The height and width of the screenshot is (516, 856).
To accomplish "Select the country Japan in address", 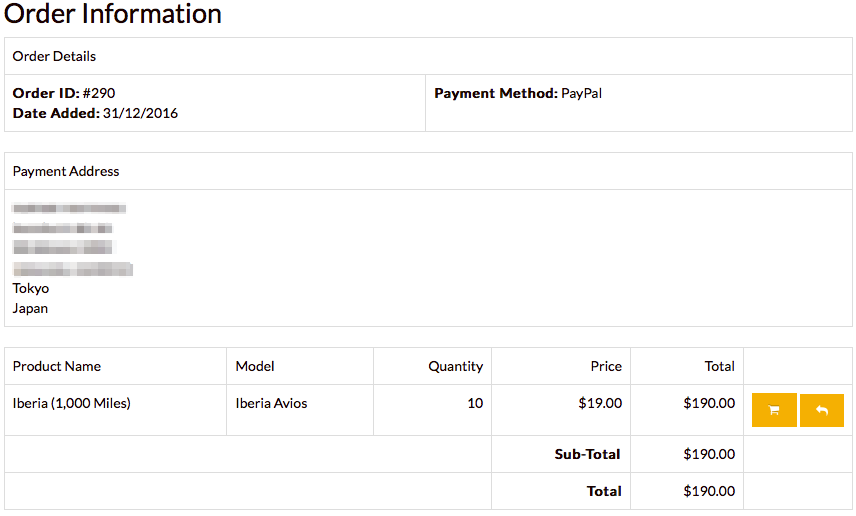I will pos(30,309).
